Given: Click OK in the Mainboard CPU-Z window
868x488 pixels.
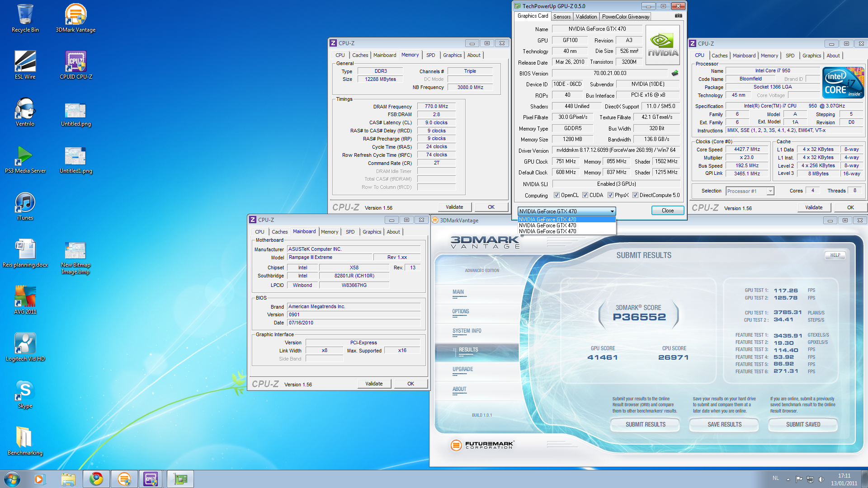Looking at the screenshot, I should 410,384.
